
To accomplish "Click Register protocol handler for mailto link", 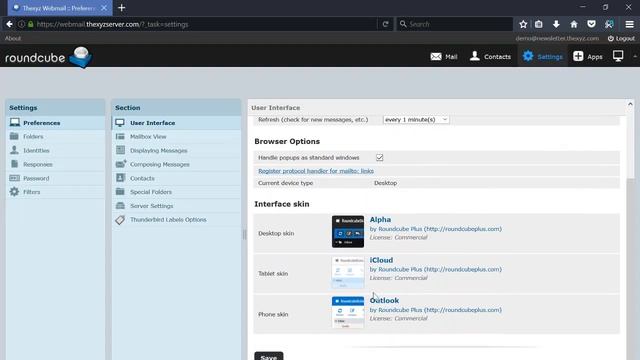I will click(316, 171).
